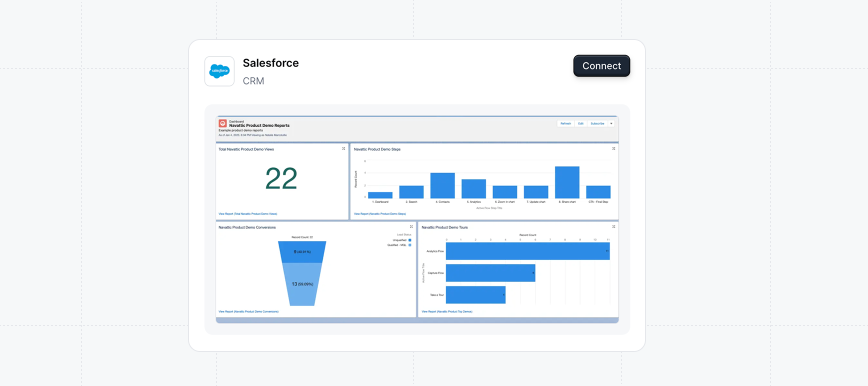Expand the Navattic Product Demo Tours panel

(613, 226)
